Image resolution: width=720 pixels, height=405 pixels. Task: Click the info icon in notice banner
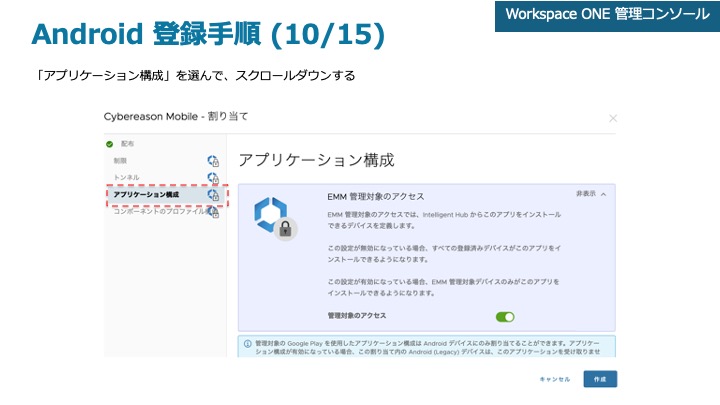click(x=248, y=343)
